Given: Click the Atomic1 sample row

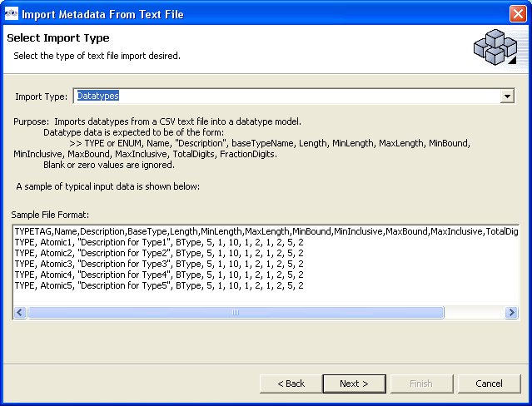Looking at the screenshot, I should click(x=159, y=242).
